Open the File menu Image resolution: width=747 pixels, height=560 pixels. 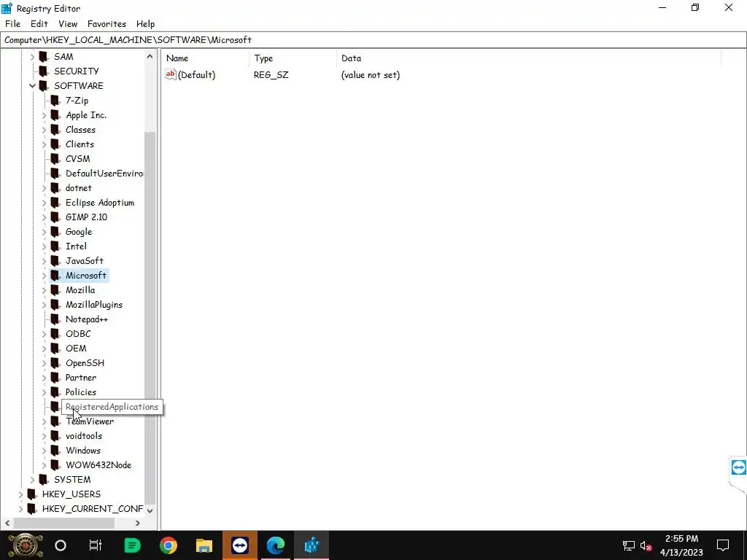13,24
